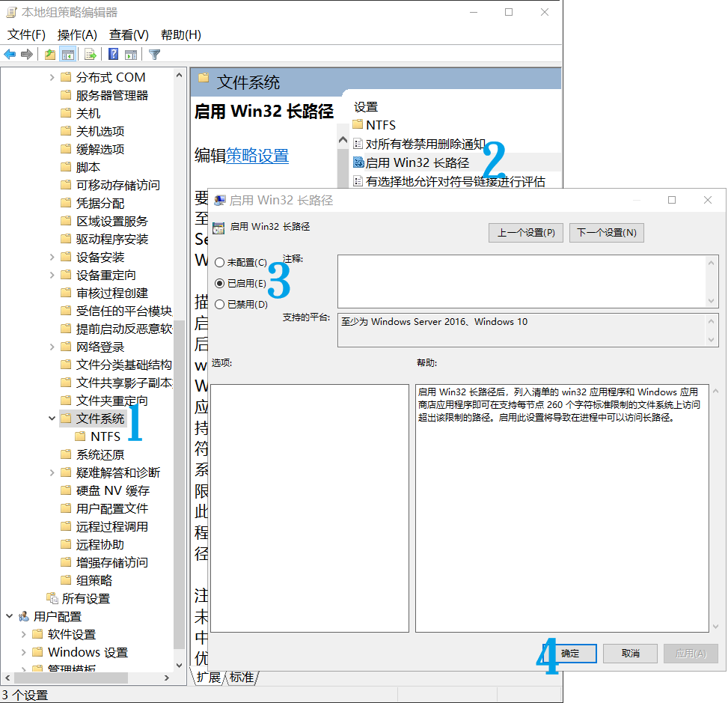Image resolution: width=728 pixels, height=703 pixels.
Task: Click the blue Back arrow in the toolbar
Action: [10, 55]
